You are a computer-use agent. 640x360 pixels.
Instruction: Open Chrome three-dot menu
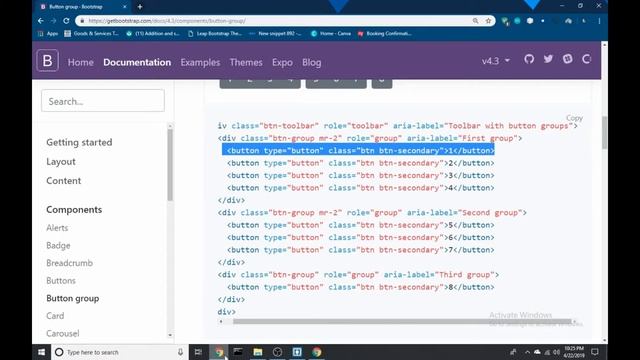pyautogui.click(x=599, y=20)
